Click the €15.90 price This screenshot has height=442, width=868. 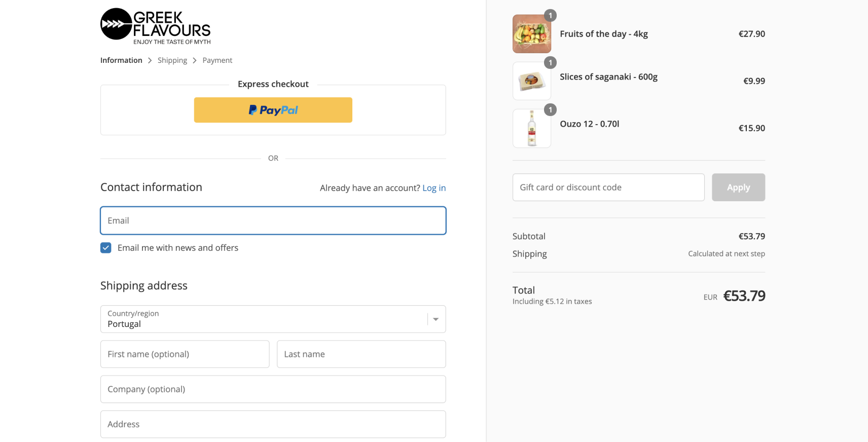pos(752,128)
